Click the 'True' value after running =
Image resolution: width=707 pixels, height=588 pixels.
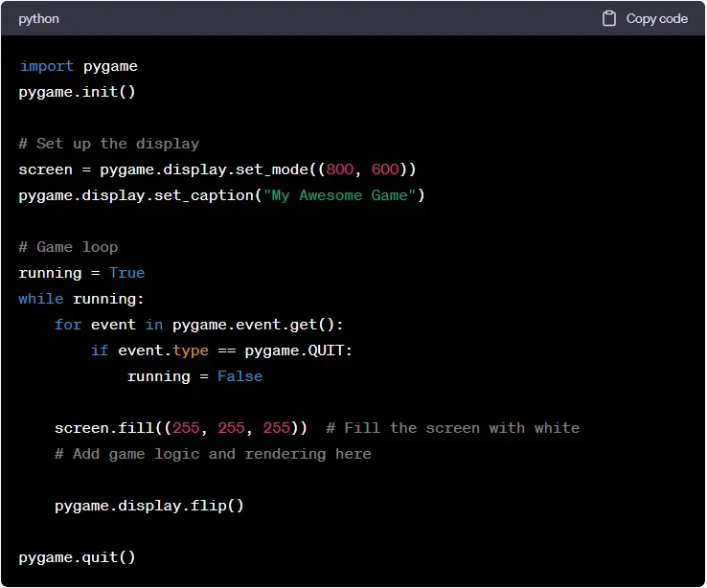coord(126,273)
